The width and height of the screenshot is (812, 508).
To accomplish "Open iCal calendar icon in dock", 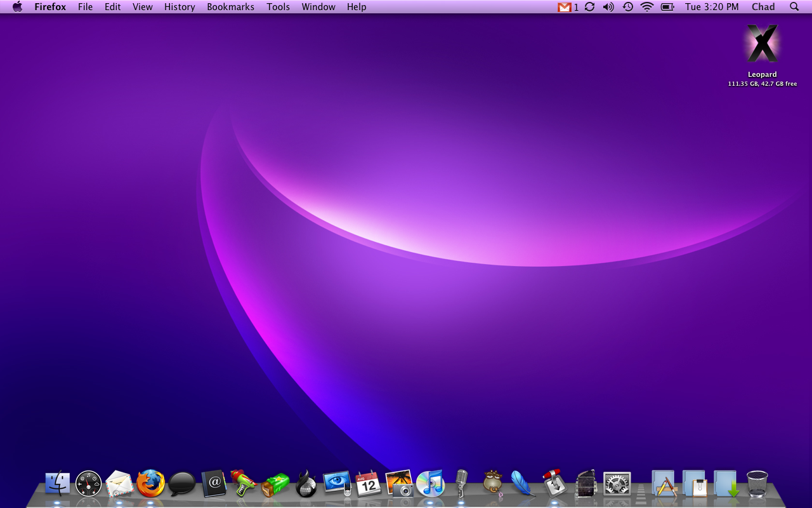I will (x=368, y=484).
